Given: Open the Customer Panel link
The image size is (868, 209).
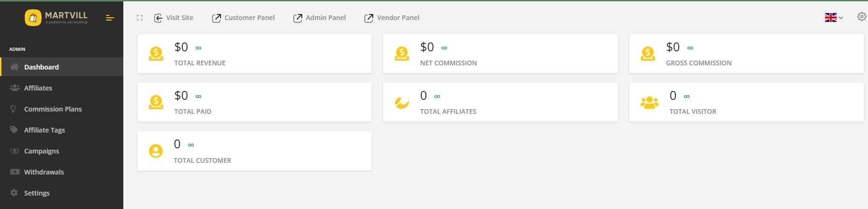Looking at the screenshot, I should click(x=243, y=18).
